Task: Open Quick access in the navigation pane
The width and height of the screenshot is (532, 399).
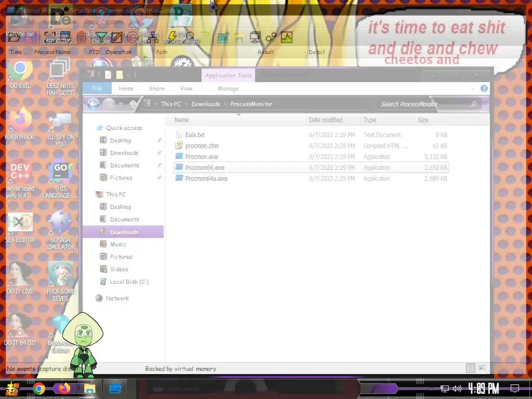Action: pyautogui.click(x=124, y=128)
